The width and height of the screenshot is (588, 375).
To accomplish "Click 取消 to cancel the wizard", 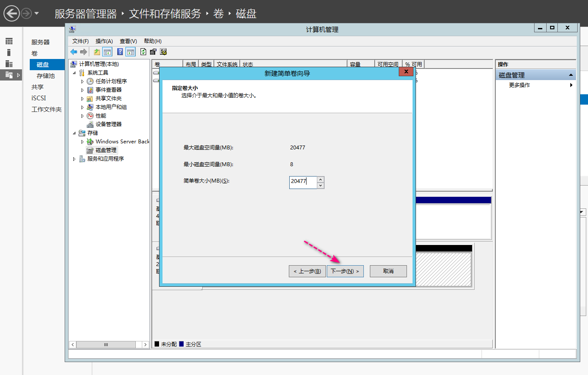I will click(388, 271).
